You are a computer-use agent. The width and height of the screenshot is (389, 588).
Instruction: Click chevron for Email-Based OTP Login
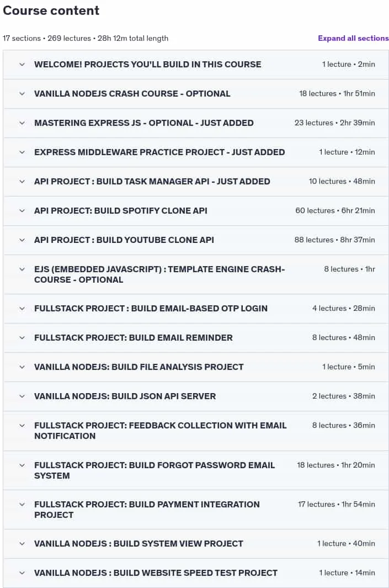[22, 309]
